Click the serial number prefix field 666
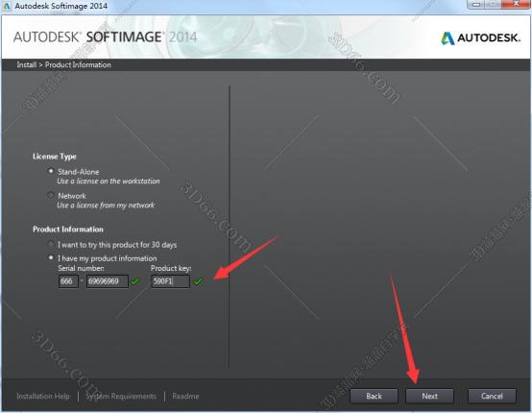 68,281
